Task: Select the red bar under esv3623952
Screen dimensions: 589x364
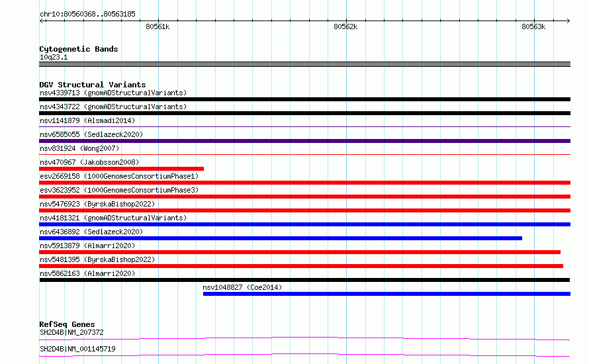Action: 304,197
